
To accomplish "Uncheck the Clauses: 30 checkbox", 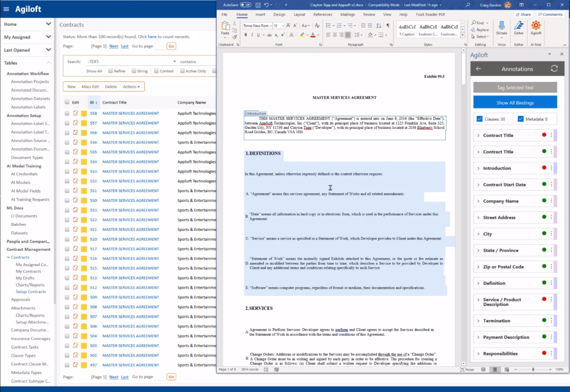I will tap(480, 119).
